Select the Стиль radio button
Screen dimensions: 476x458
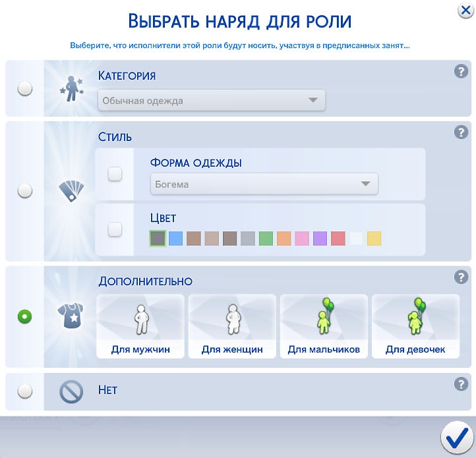point(25,191)
